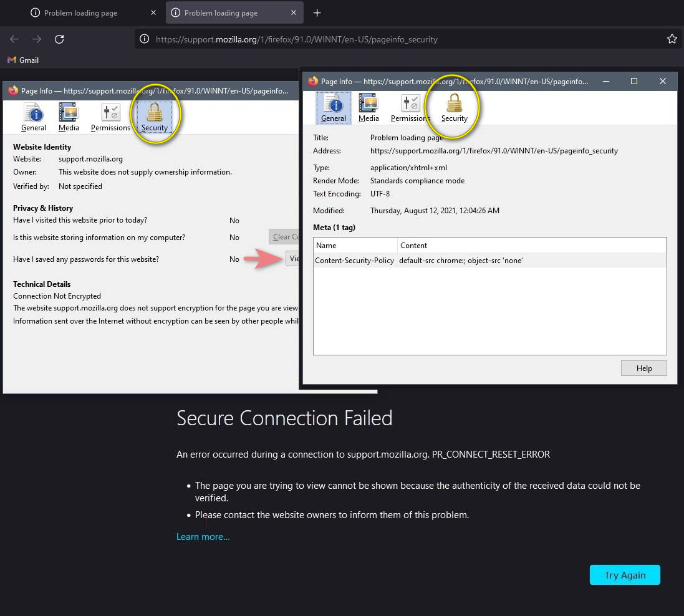Click the Try Again button
This screenshot has height=616, width=684.
(625, 575)
